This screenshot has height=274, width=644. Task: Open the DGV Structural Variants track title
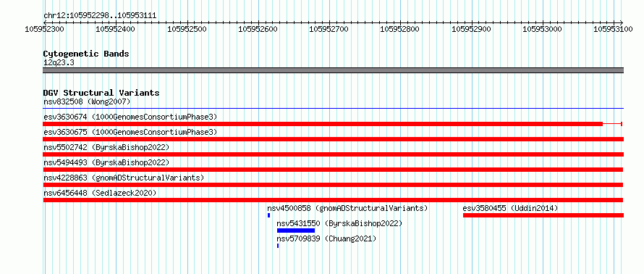[x=101, y=93]
